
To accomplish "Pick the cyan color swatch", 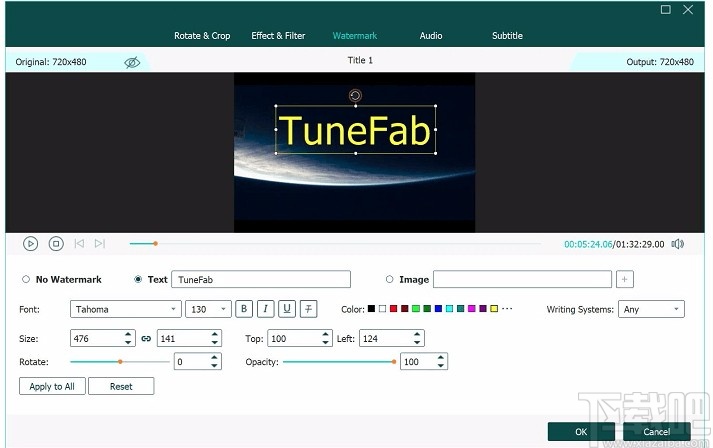I will (x=449, y=309).
